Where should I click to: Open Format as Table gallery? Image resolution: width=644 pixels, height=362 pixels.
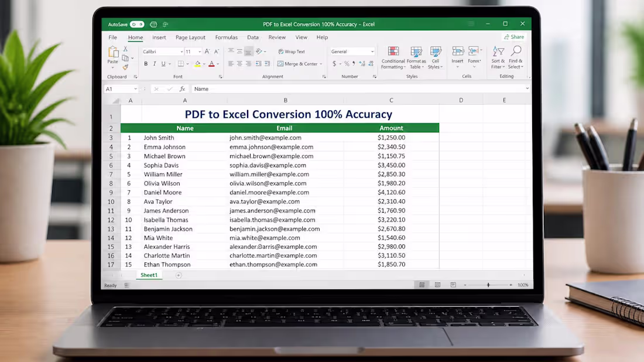(416, 57)
